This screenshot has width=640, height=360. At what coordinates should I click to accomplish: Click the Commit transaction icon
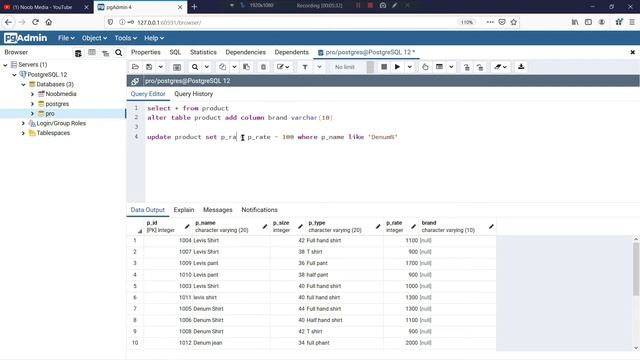[x=467, y=67]
